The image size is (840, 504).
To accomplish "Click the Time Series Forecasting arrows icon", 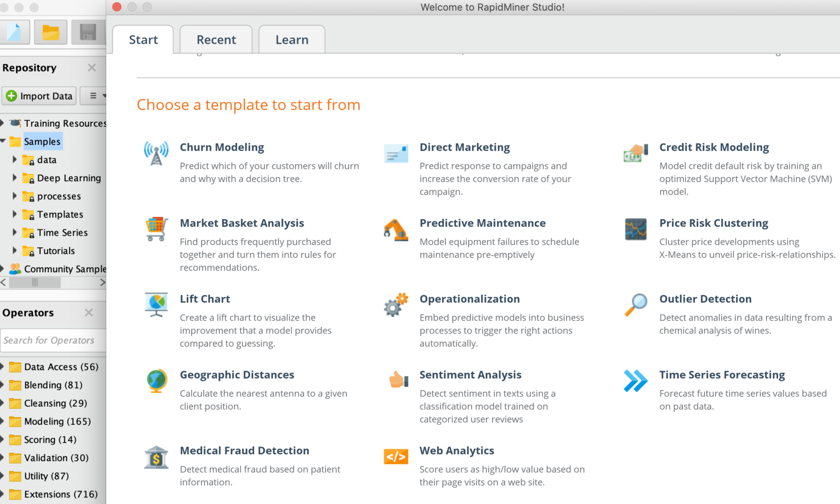I will (635, 381).
